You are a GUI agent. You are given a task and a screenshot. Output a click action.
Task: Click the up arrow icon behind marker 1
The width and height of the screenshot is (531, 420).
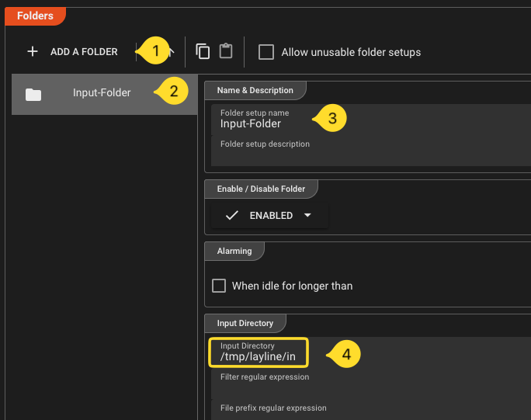coord(171,50)
